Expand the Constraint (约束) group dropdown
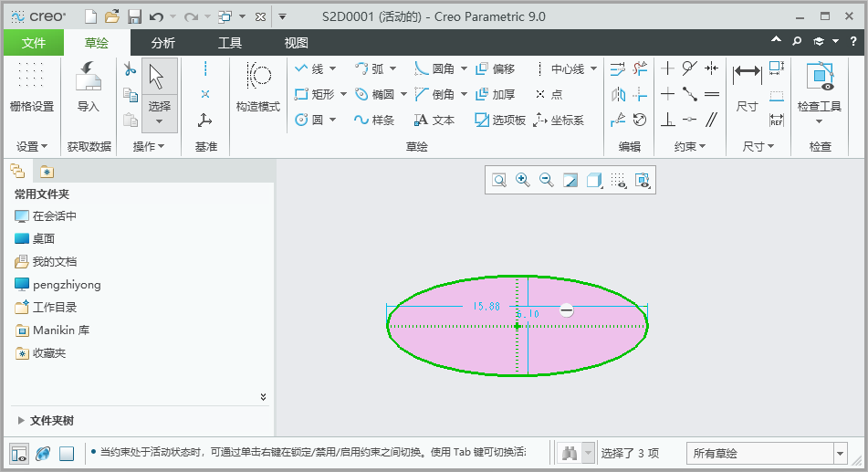The width and height of the screenshot is (868, 472). [x=690, y=146]
